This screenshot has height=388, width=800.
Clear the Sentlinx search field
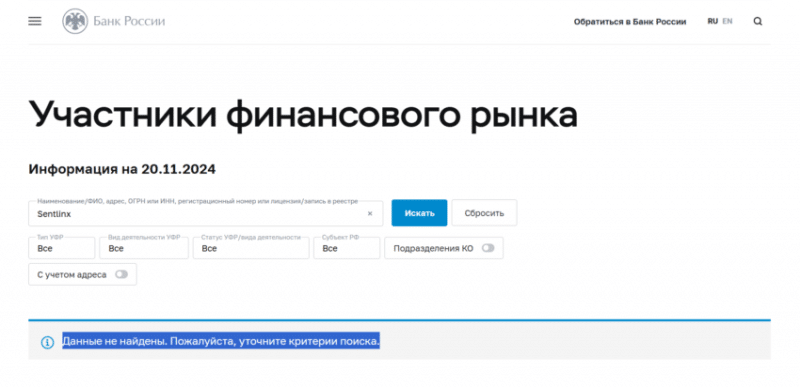coord(370,214)
